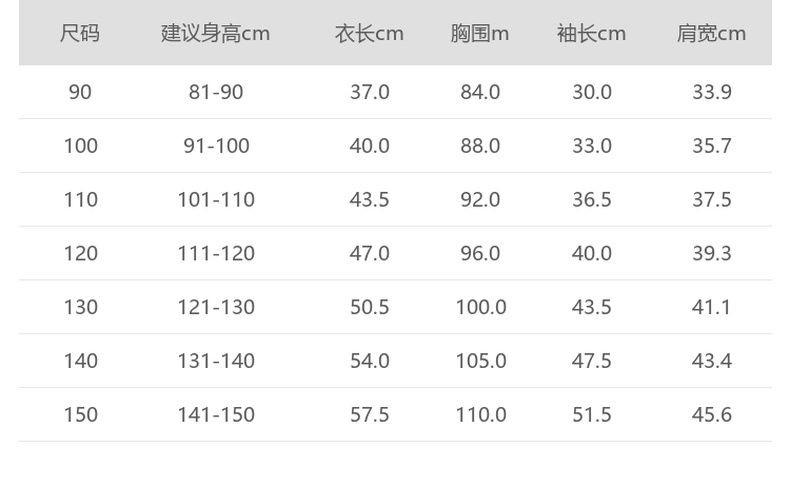Screen dimensions: 790x485
Task: Click the size 140 cell
Action: [x=80, y=361]
